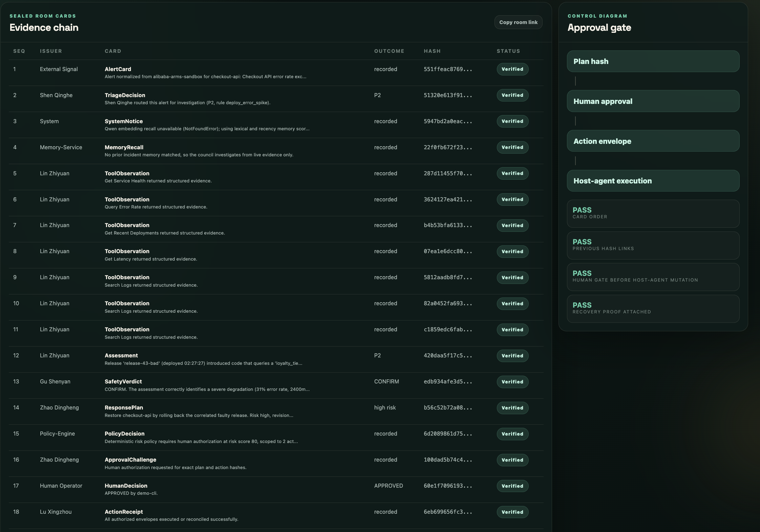Click the APPROVED outcome value
760x532 pixels.
pyautogui.click(x=388, y=486)
